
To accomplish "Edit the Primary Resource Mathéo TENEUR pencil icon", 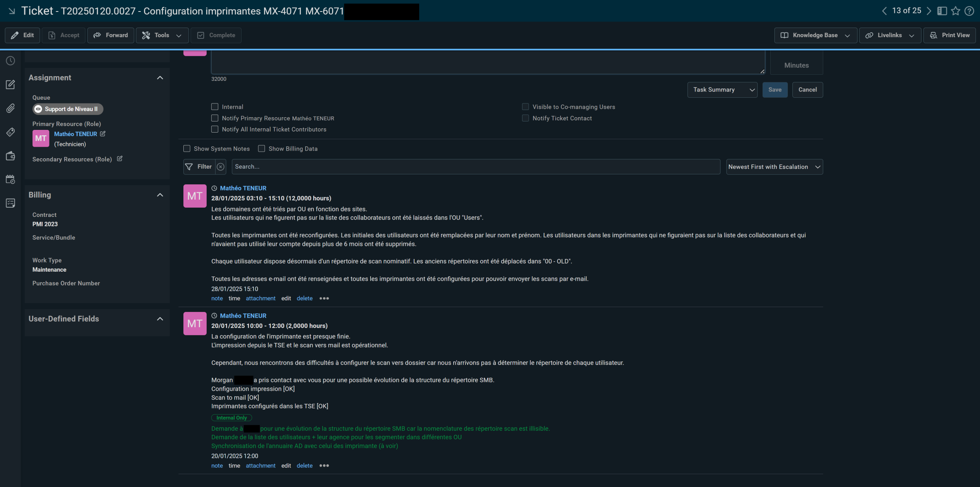I will pos(103,134).
